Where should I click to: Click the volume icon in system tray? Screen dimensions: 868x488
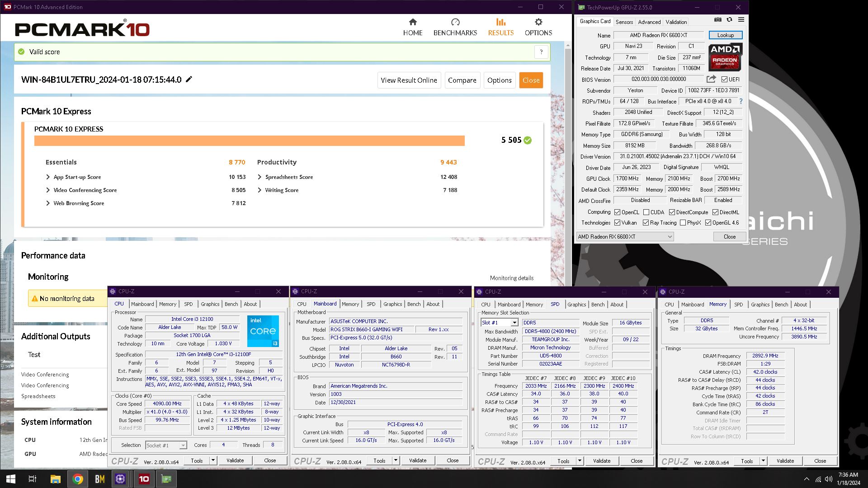tap(828, 479)
